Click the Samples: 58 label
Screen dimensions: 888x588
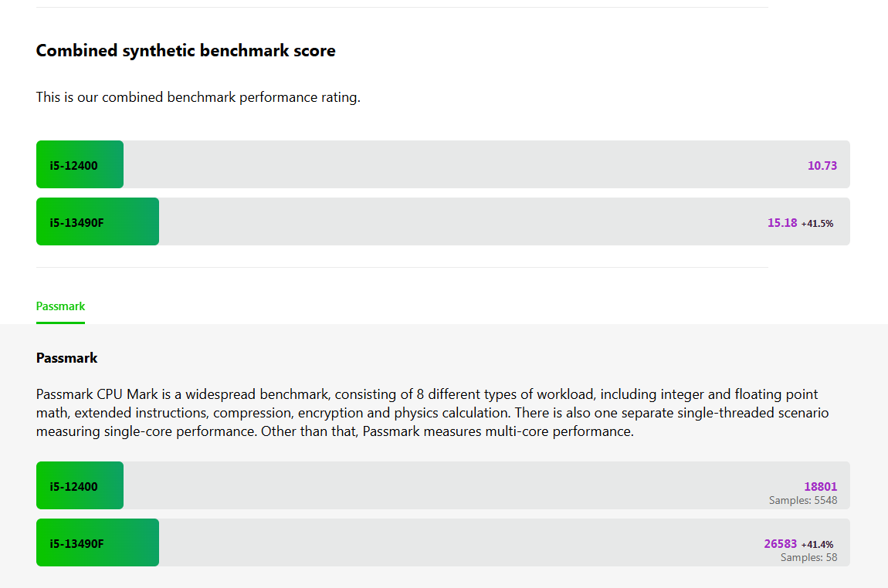[x=808, y=557]
